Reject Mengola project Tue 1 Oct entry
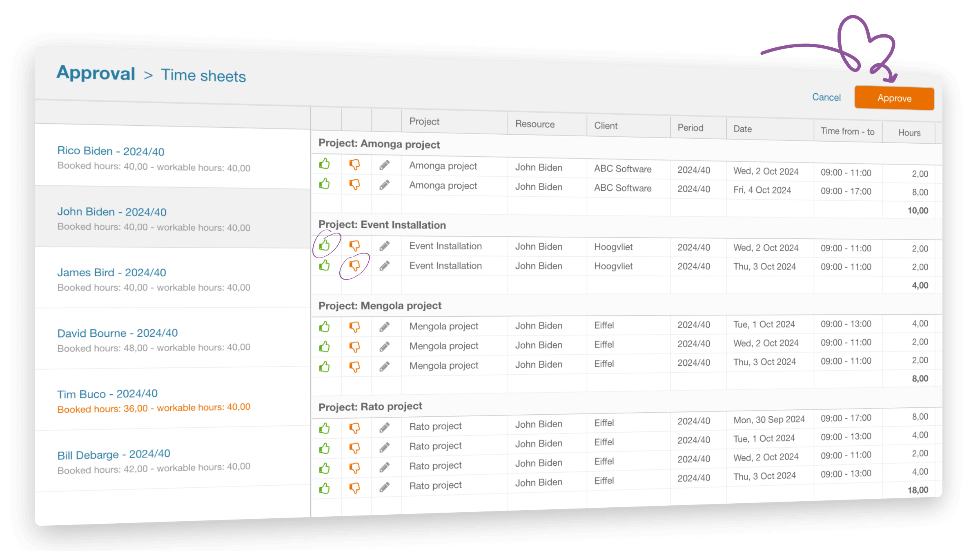The image size is (980, 551). [354, 327]
